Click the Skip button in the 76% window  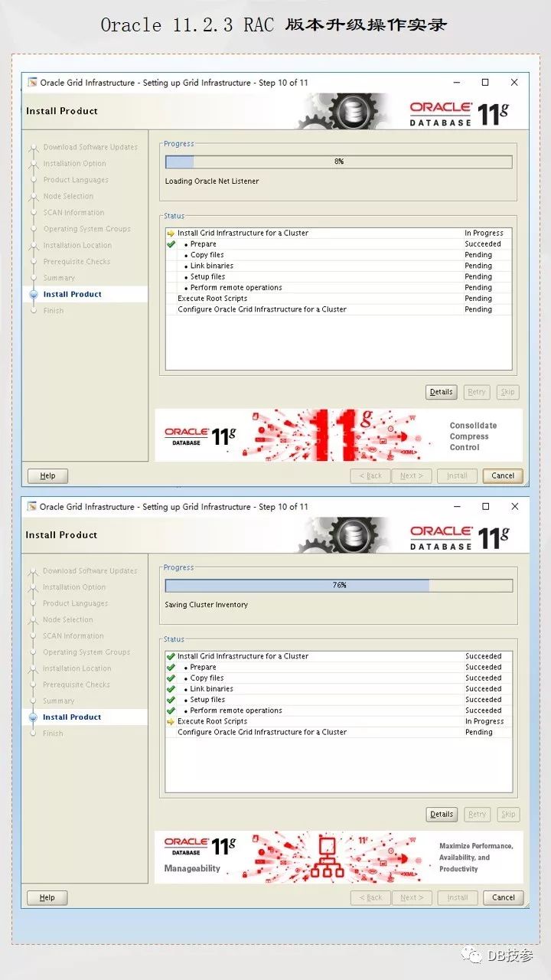508,815
